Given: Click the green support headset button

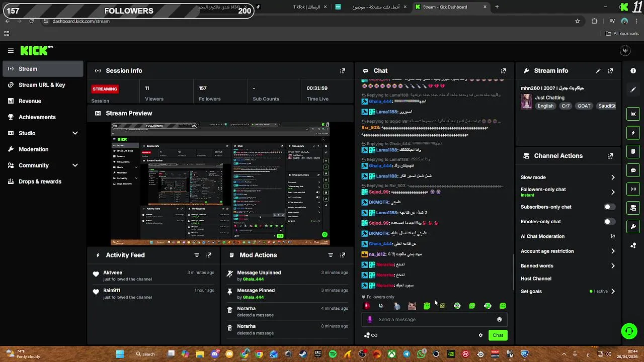Looking at the screenshot, I should tap(629, 331).
